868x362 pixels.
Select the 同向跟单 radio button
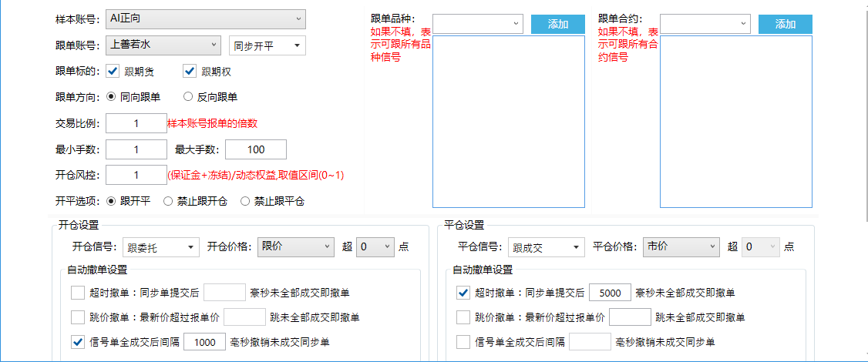[x=111, y=97]
